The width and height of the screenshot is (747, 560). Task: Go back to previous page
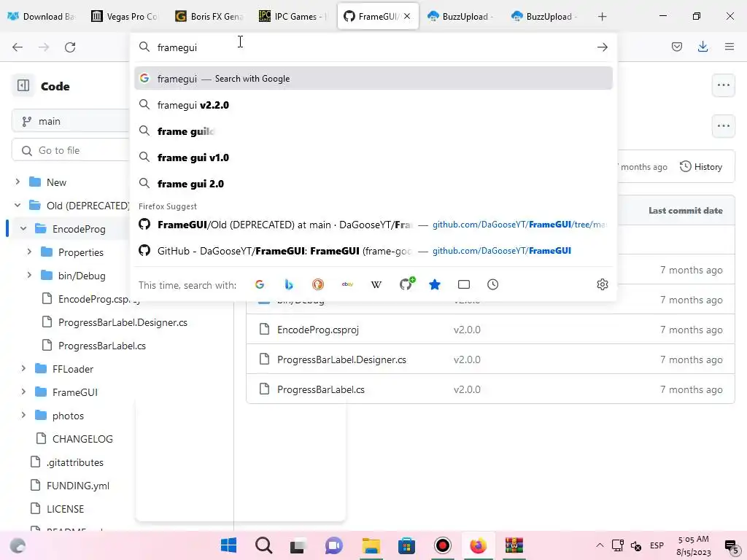18,47
